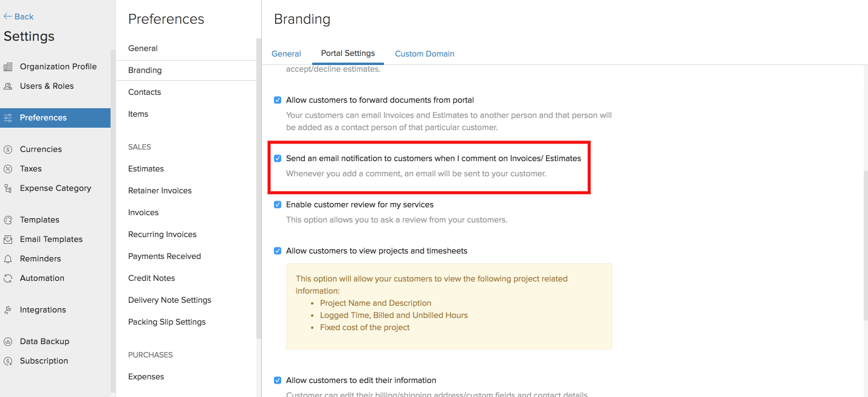The image size is (868, 397).
Task: Disable customer review for my services
Action: (x=278, y=205)
